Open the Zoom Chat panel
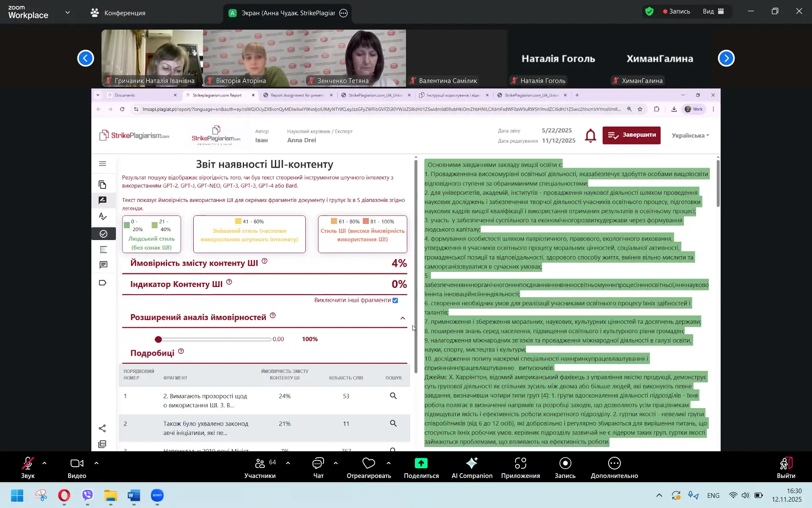 point(318,464)
